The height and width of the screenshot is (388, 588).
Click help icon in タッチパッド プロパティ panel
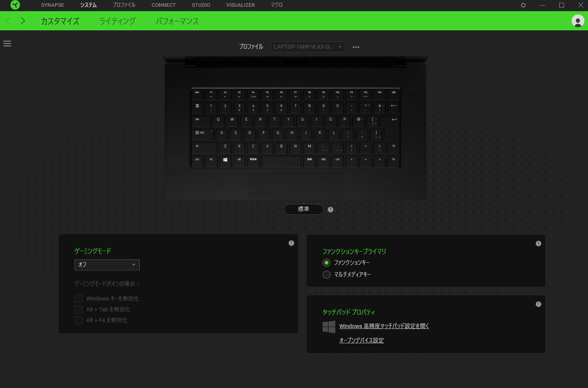click(x=539, y=304)
